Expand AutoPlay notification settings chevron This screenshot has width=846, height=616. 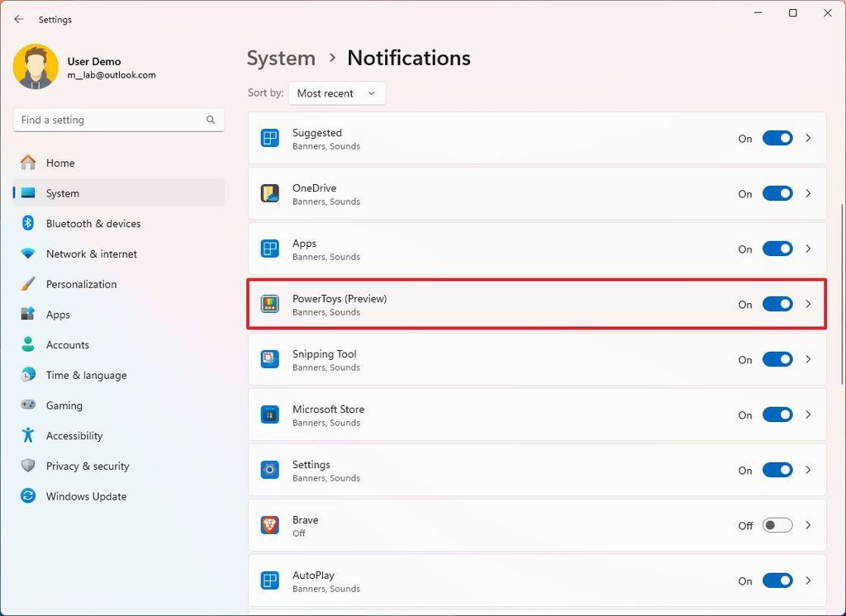(808, 580)
